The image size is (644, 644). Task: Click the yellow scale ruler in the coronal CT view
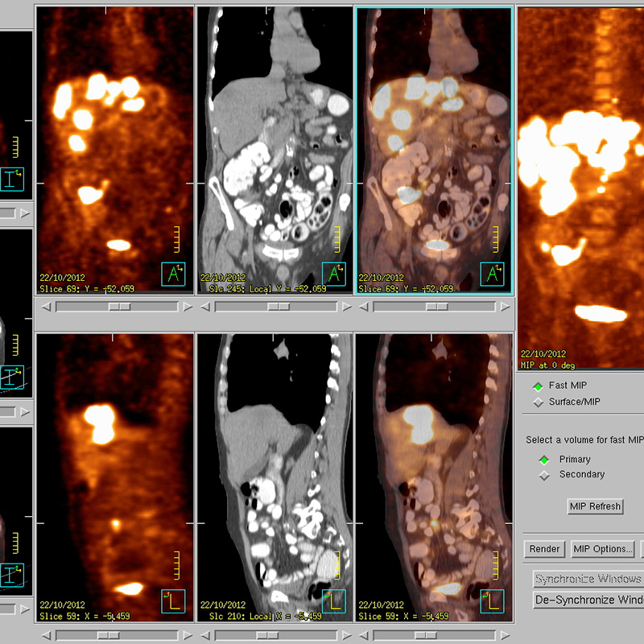(x=337, y=239)
